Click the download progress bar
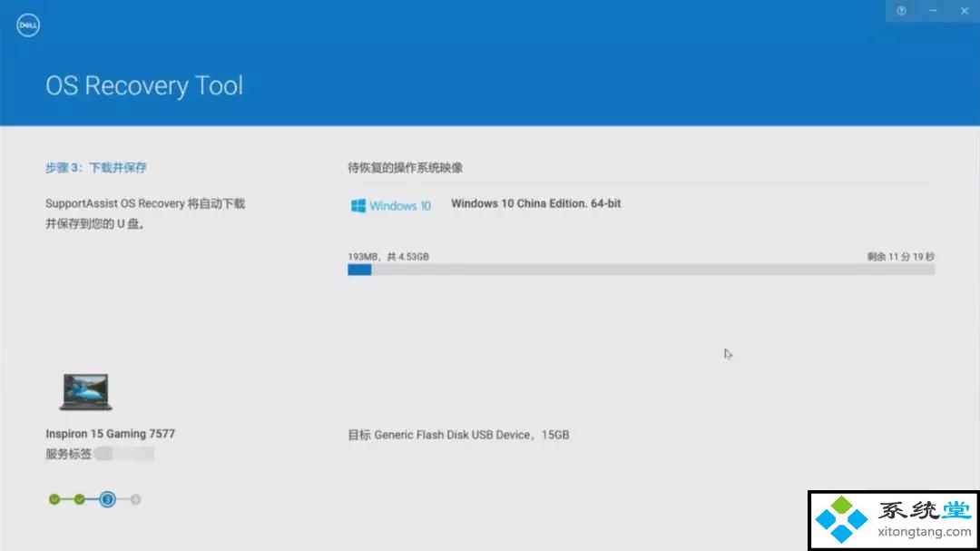This screenshot has height=551, width=980. pos(642,270)
